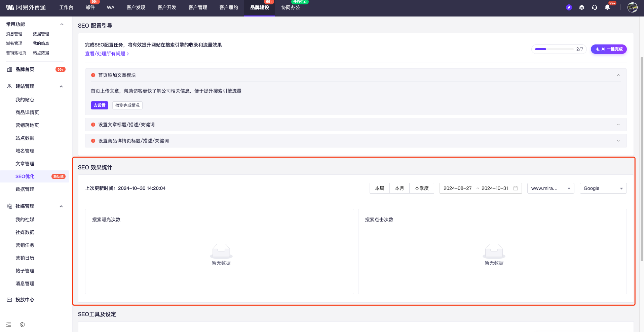Click the settings icon at sidebar bottom
The image size is (644, 332).
point(22,325)
